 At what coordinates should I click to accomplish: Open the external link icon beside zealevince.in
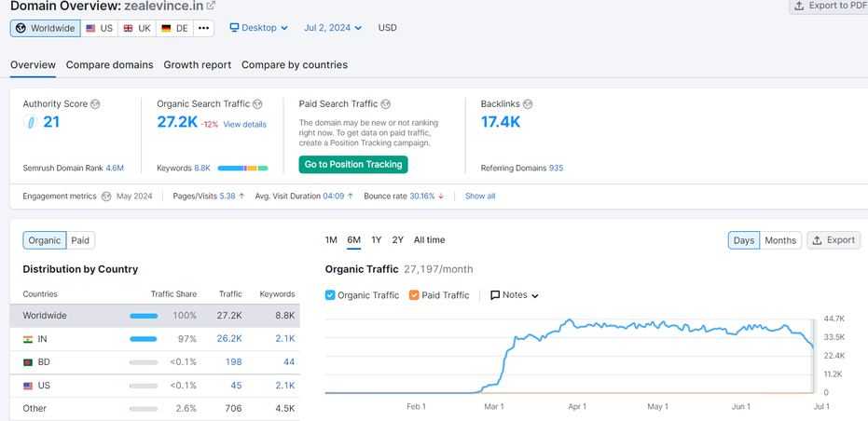(211, 7)
